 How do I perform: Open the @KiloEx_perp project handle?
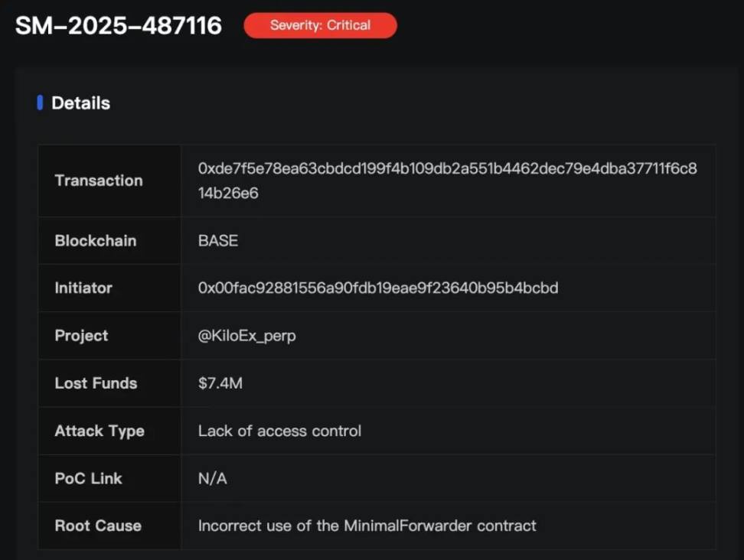click(x=246, y=336)
